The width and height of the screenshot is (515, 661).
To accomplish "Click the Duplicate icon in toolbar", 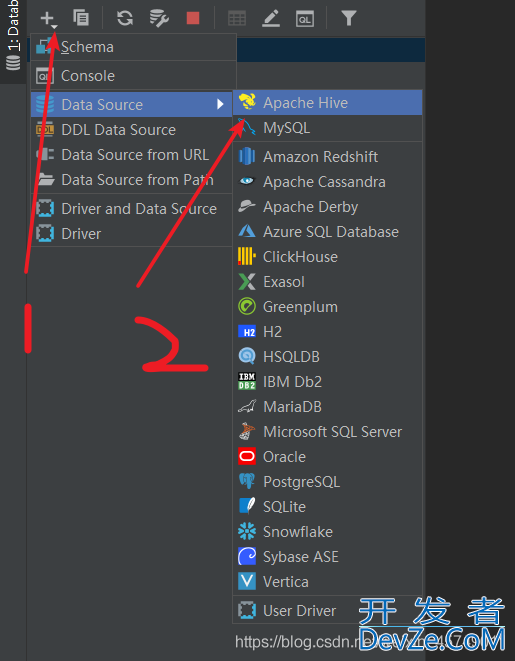I will point(80,18).
